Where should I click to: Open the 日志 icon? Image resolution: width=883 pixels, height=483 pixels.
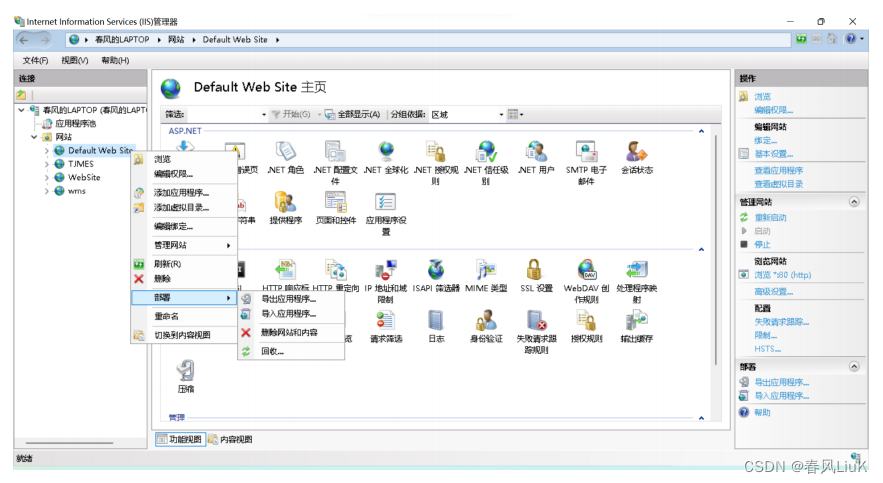pos(436,327)
